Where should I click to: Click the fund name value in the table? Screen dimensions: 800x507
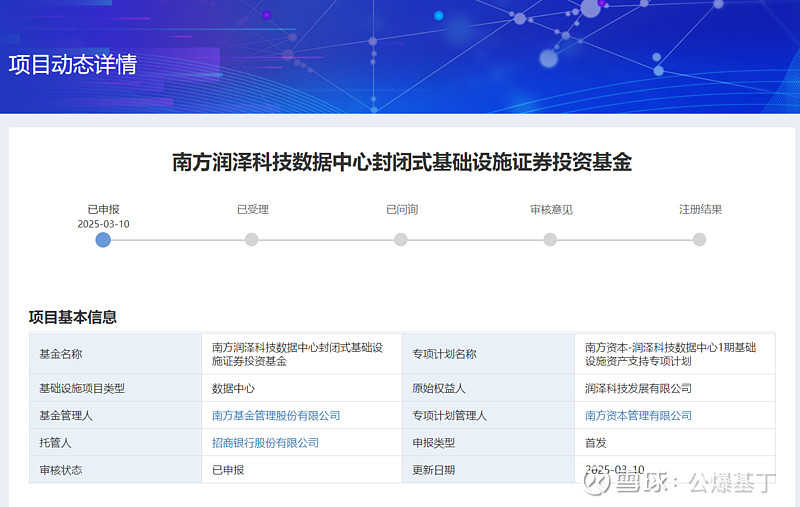297,354
